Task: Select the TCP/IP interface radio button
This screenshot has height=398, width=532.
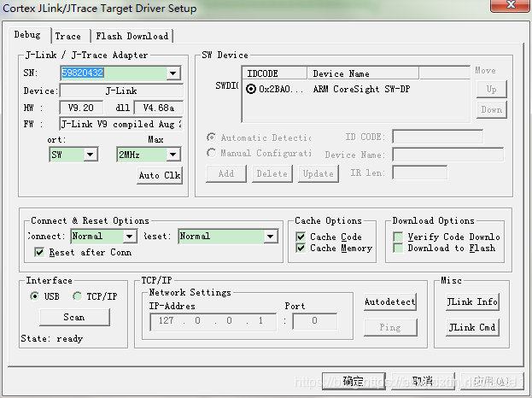Action: (78, 296)
